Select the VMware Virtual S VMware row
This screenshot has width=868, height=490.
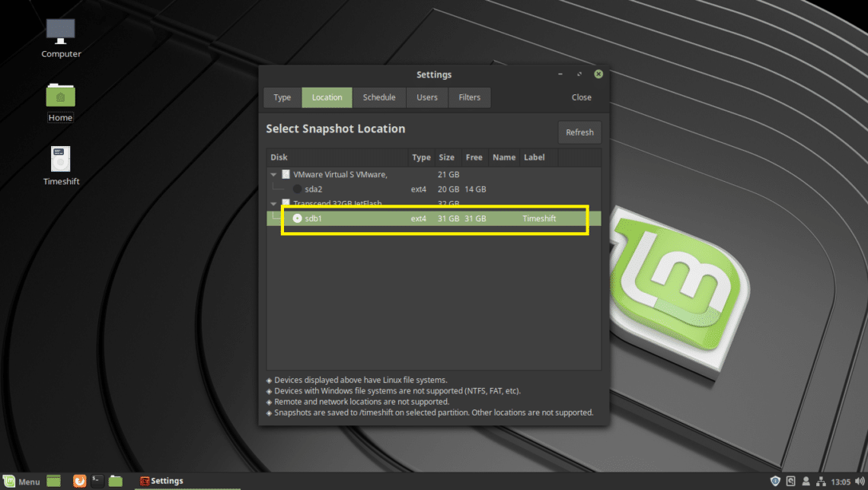coord(433,174)
